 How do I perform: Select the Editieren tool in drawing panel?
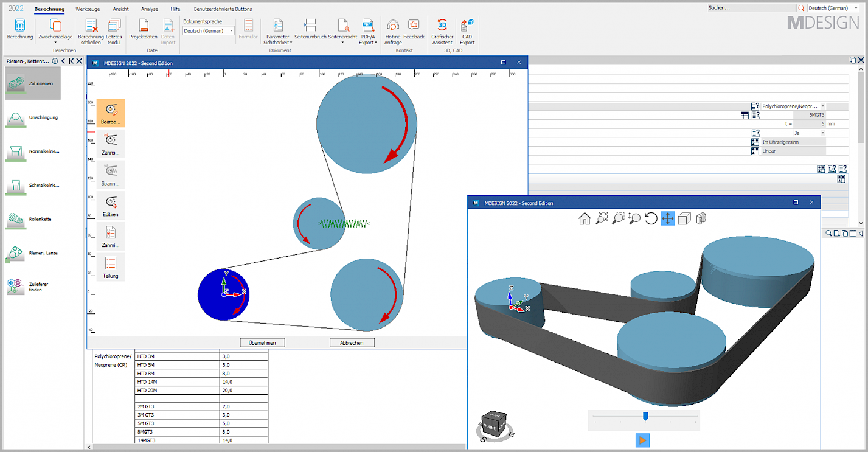click(111, 206)
